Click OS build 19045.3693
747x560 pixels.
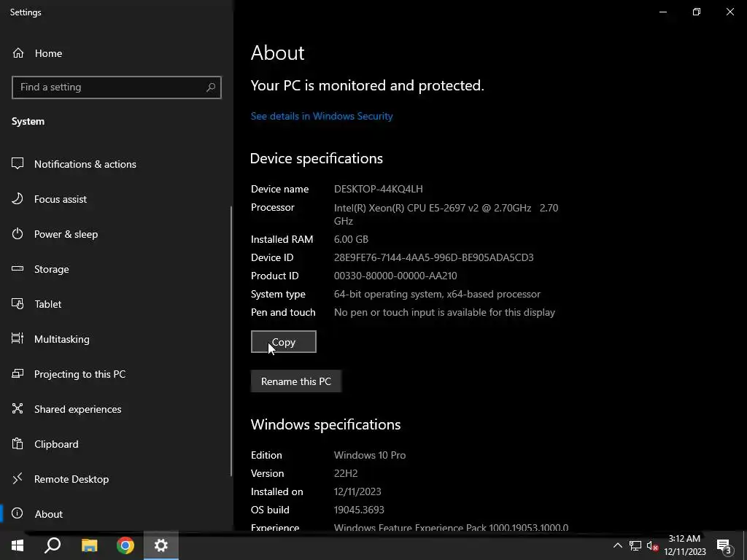click(359, 510)
